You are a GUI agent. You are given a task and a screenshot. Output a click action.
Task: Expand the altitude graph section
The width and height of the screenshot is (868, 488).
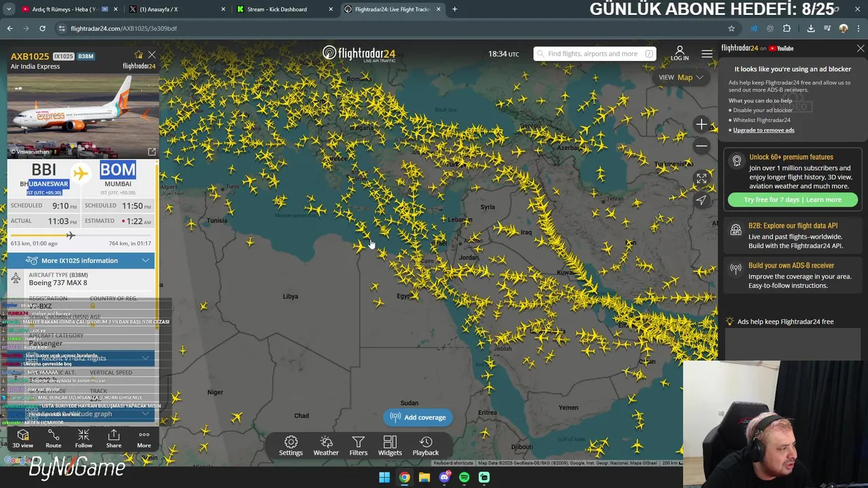point(81,414)
